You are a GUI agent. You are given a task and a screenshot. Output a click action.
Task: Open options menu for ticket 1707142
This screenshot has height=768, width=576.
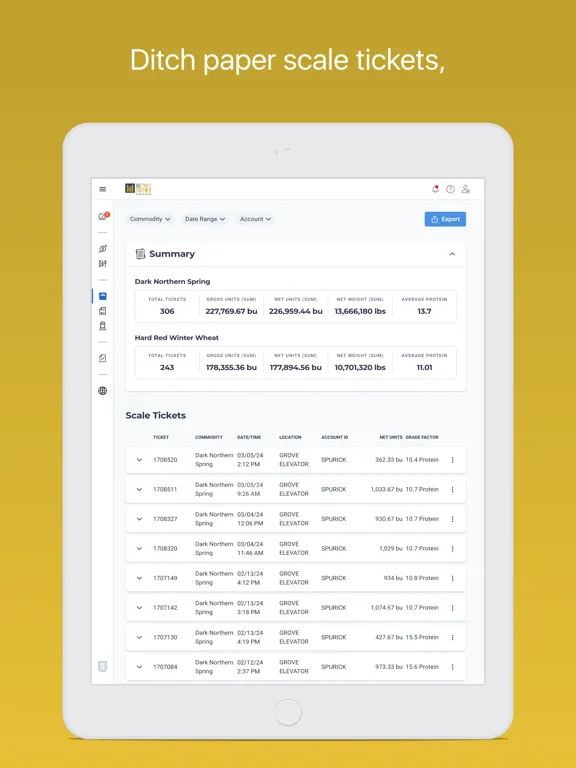click(x=452, y=607)
